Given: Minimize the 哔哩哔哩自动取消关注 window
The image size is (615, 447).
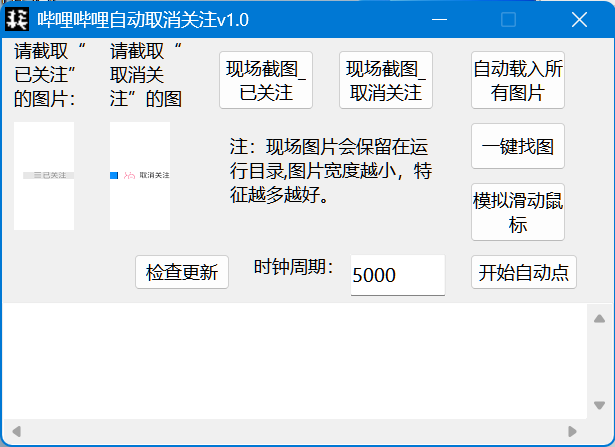Looking at the screenshot, I should click(x=439, y=20).
